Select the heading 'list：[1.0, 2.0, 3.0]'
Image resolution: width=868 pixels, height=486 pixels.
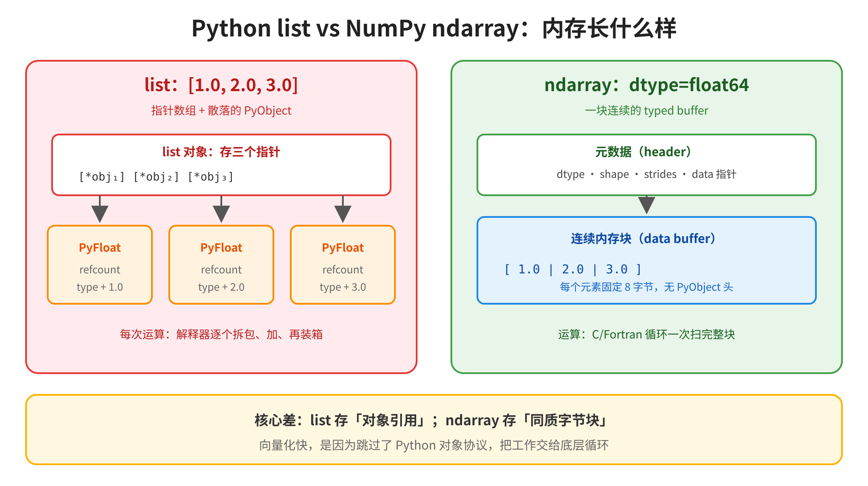(221, 85)
